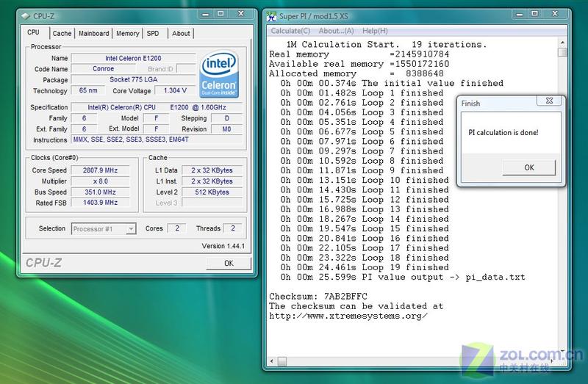Click the Threads value field in CPU-Z
This screenshot has height=384, width=588.
(x=232, y=228)
